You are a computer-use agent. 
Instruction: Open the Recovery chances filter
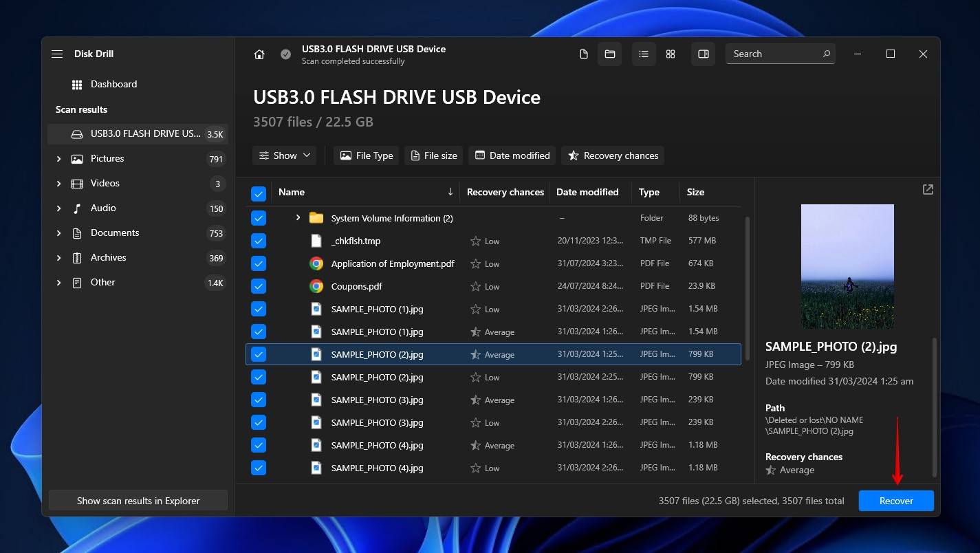tap(613, 155)
